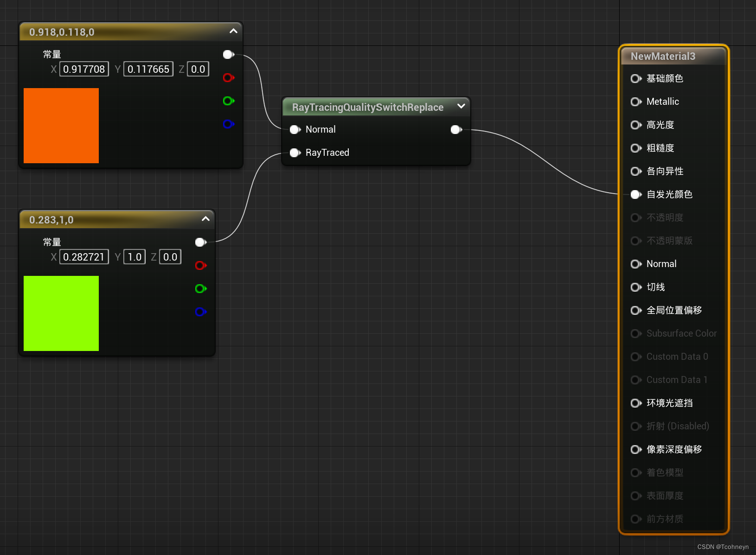Click the 前方材质 disabled pin

tap(636, 519)
